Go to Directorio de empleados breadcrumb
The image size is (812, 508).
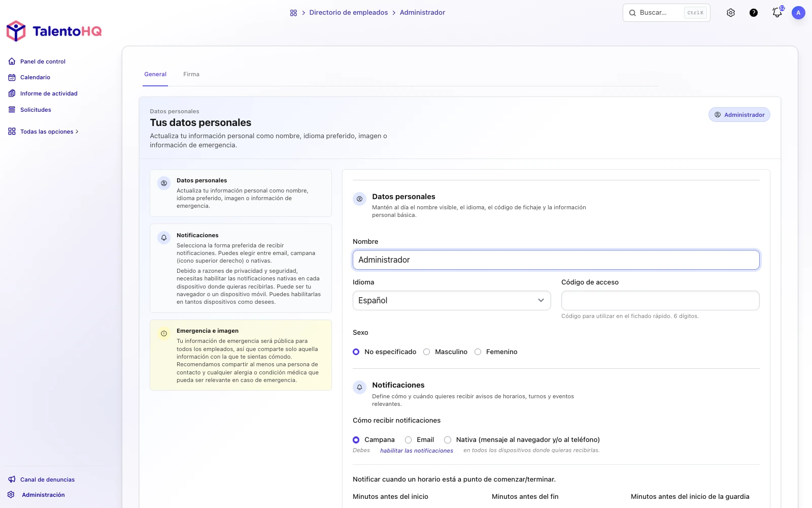coord(349,13)
